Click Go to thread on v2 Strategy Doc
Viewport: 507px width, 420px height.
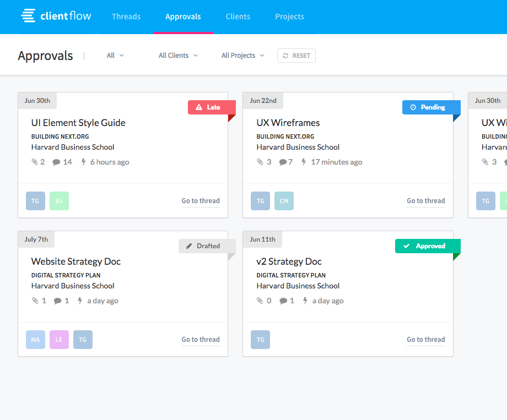coord(425,340)
